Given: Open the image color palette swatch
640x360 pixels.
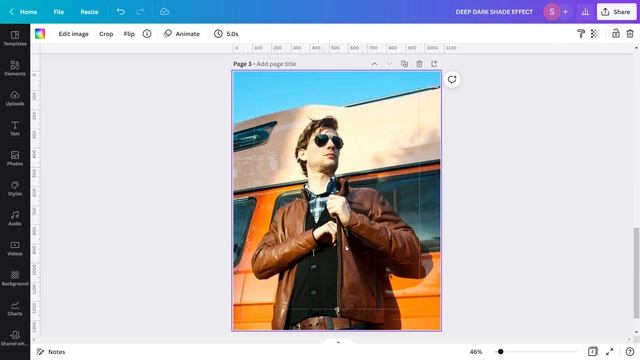Looking at the screenshot, I should (x=40, y=34).
